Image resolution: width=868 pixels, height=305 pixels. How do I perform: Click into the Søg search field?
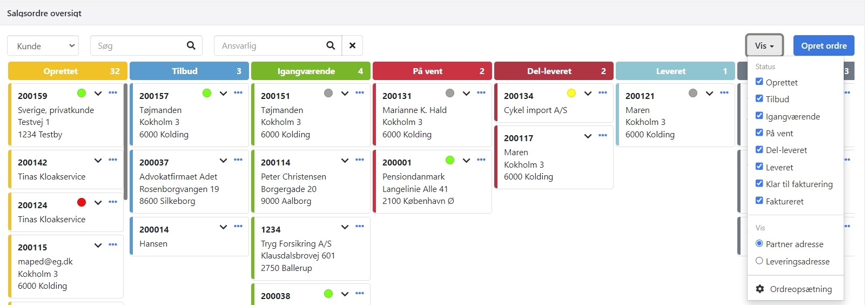(138, 46)
